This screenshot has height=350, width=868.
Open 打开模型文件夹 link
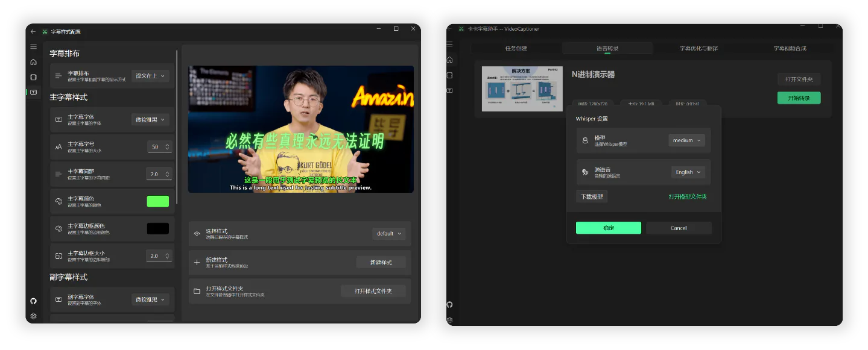(x=687, y=197)
